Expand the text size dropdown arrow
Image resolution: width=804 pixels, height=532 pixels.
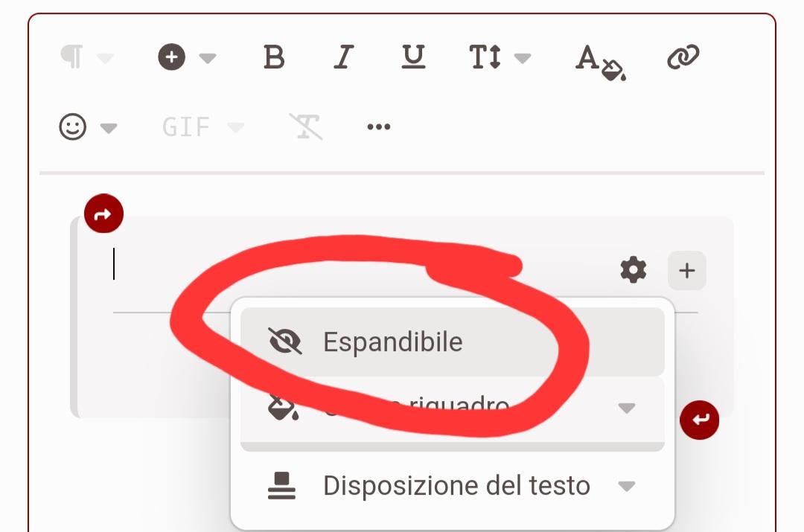tap(523, 58)
